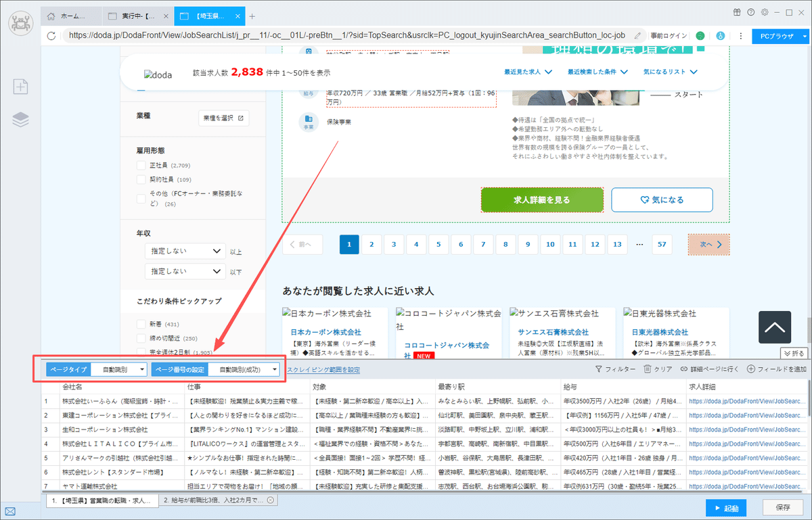The height and width of the screenshot is (520, 812).
Task: Click the スクレイピング範囲を設定 link
Action: [x=323, y=370]
